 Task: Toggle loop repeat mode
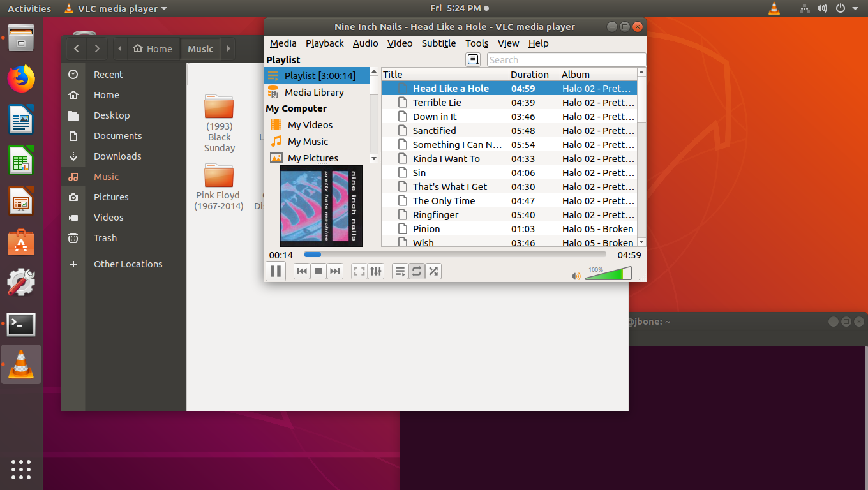coord(417,271)
